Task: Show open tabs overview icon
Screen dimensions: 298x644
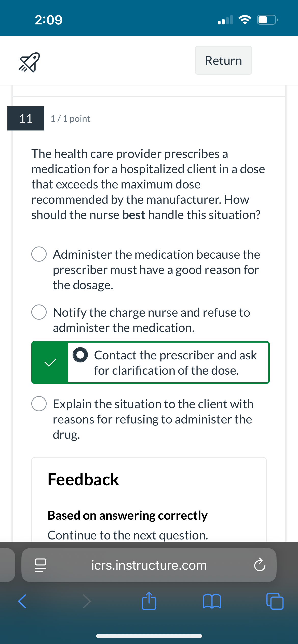Action: tap(275, 601)
